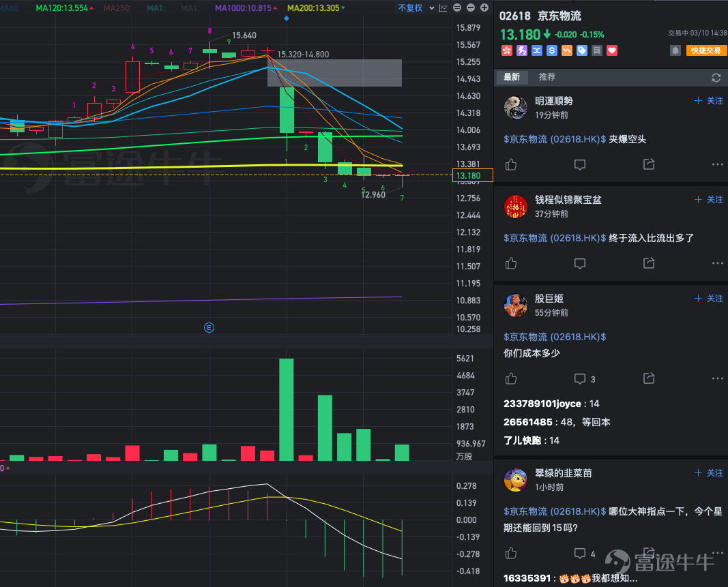Click the reply by 16335391
The width and height of the screenshot is (728, 587).
pos(570,578)
